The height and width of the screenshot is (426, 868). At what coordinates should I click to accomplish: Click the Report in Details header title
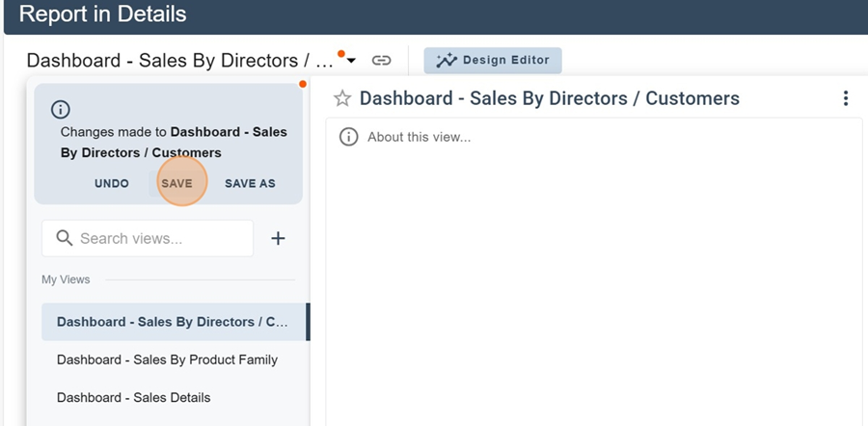point(103,14)
